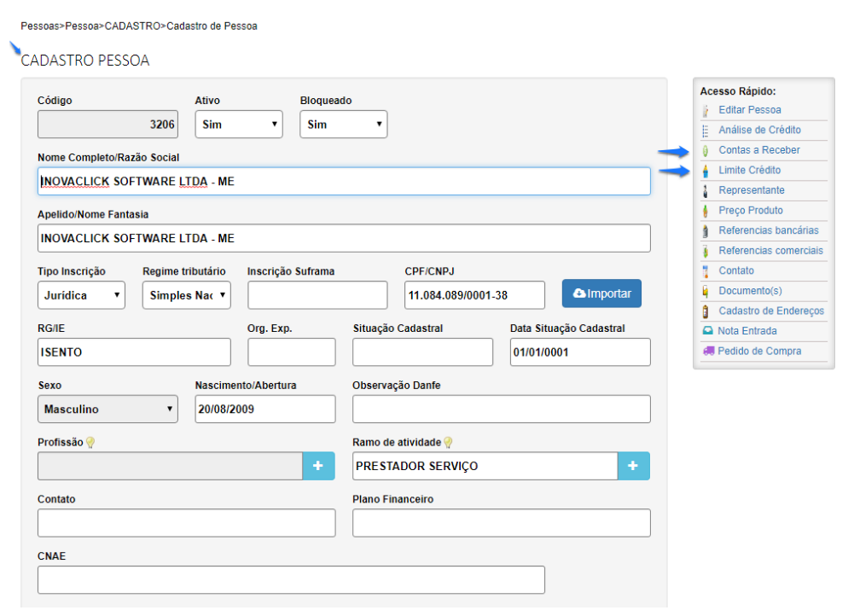
Task: Click the Importar button
Action: [601, 293]
